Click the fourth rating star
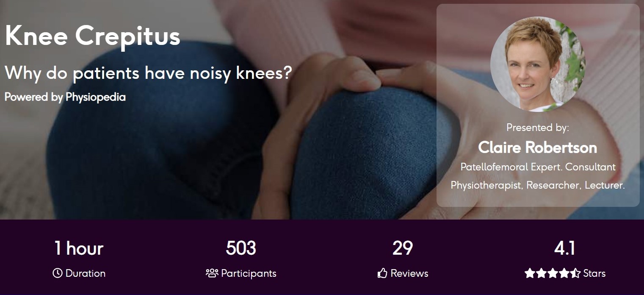This screenshot has width=644, height=295. coord(564,273)
